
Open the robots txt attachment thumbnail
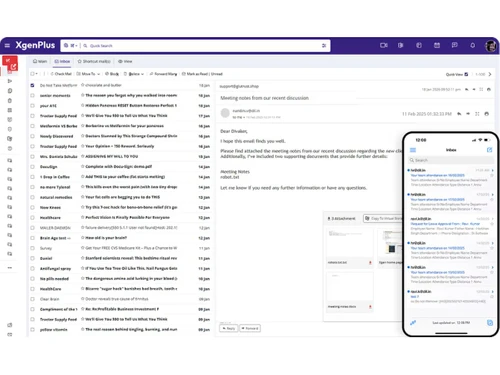coord(349,243)
